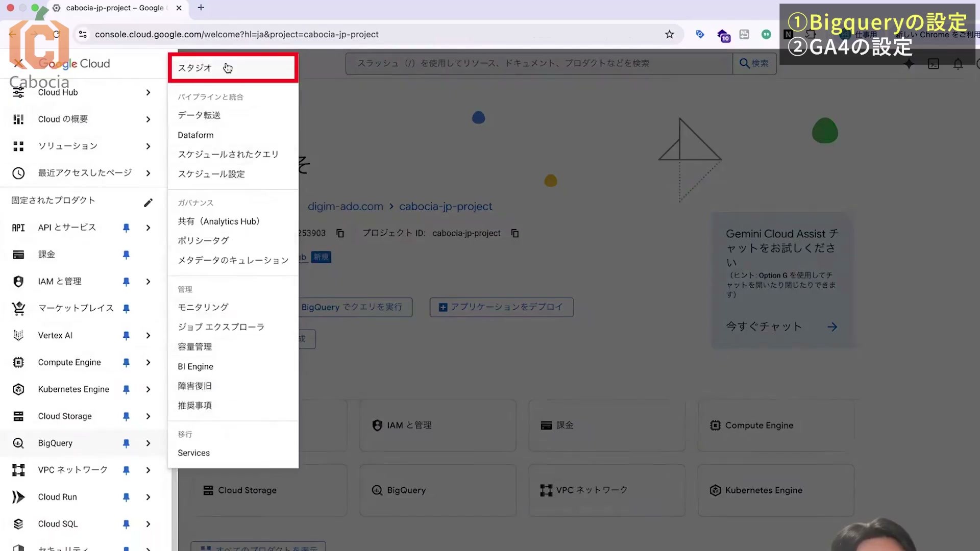Expand 最近アクセスしたページ chevron
Screen dimensions: 980x551
point(148,173)
